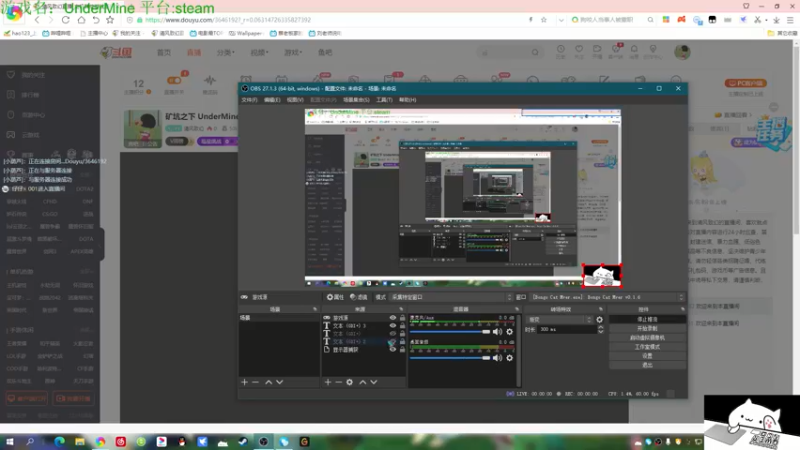Go to browser home page
The width and height of the screenshot is (800, 450).
(x=81, y=20)
